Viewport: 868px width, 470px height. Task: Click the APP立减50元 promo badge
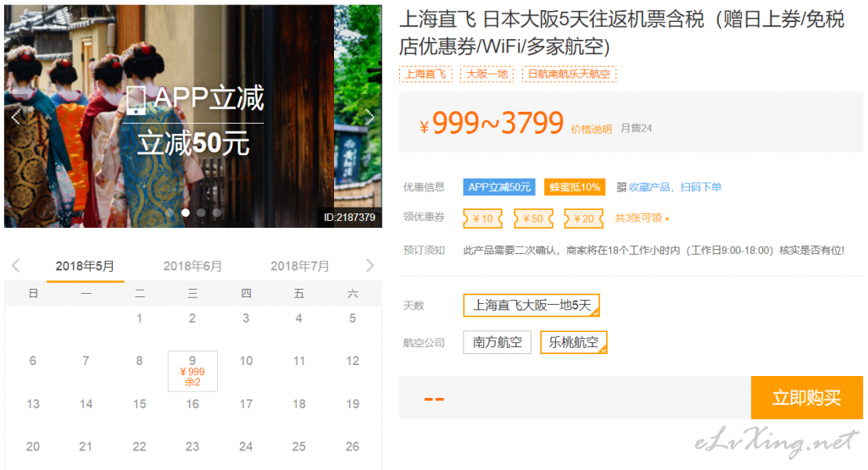pyautogui.click(x=499, y=187)
